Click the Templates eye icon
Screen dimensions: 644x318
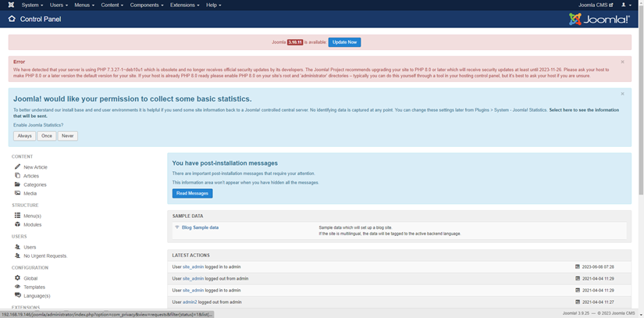coord(17,287)
